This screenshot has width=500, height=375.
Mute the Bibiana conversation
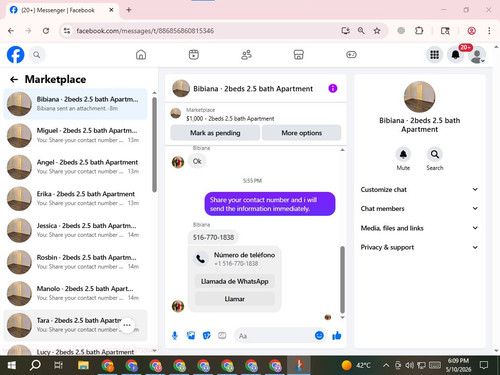point(403,154)
